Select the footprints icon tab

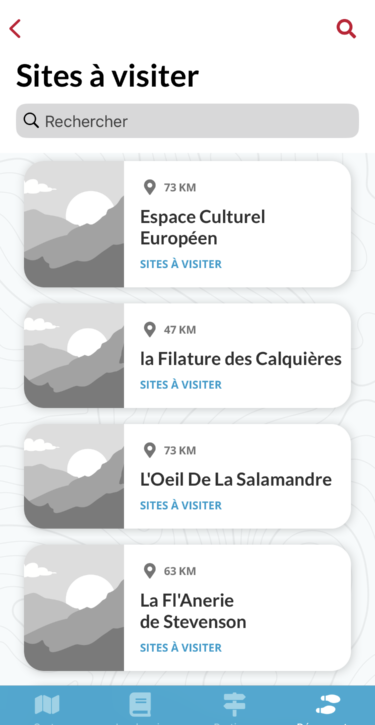328,705
